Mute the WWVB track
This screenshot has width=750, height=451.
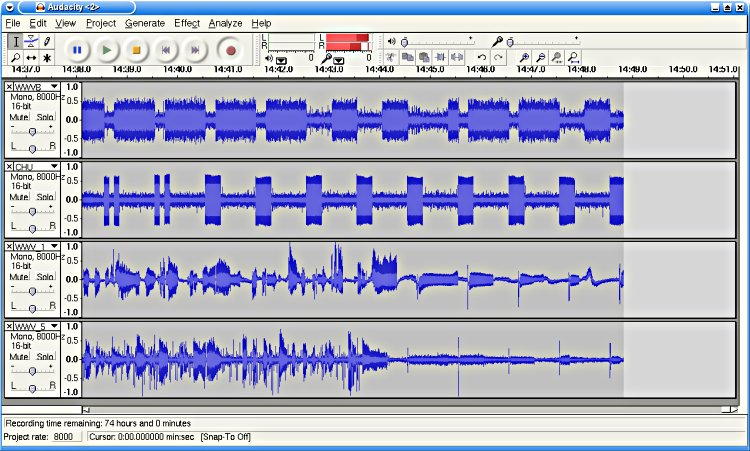[19, 118]
